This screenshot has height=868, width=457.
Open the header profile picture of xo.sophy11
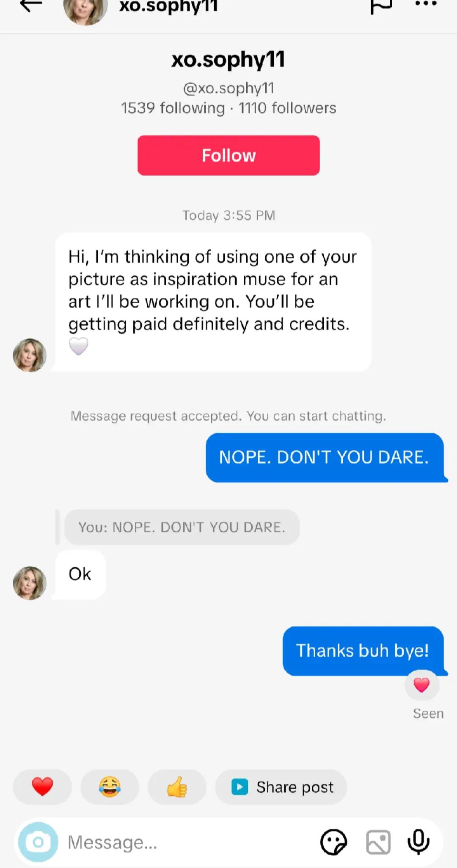tap(85, 11)
